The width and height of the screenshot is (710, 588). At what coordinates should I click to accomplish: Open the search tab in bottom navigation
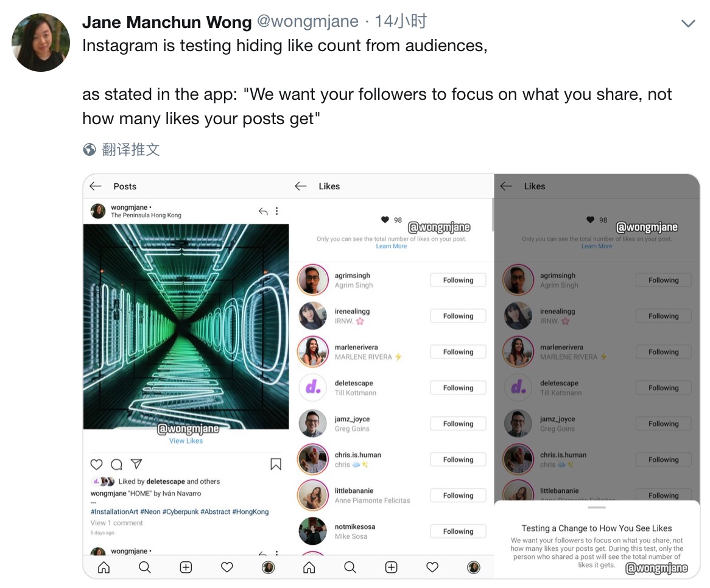145,567
